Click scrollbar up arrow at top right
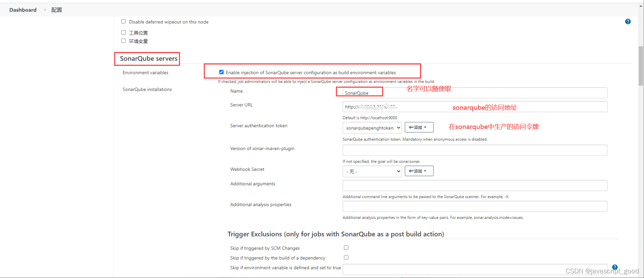Image resolution: width=644 pixels, height=278 pixels. click(x=641, y=6)
